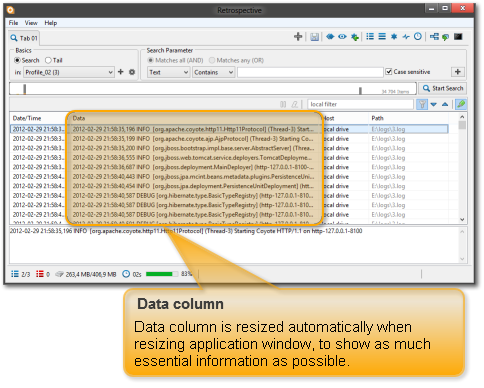484x388 pixels.
Task: Click the blue star-burst toolbar icon
Action: (x=394, y=36)
